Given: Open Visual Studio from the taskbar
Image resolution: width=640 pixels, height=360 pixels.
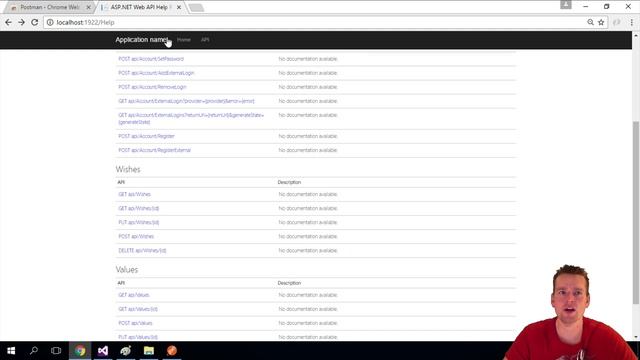Looking at the screenshot, I should coord(103,351).
